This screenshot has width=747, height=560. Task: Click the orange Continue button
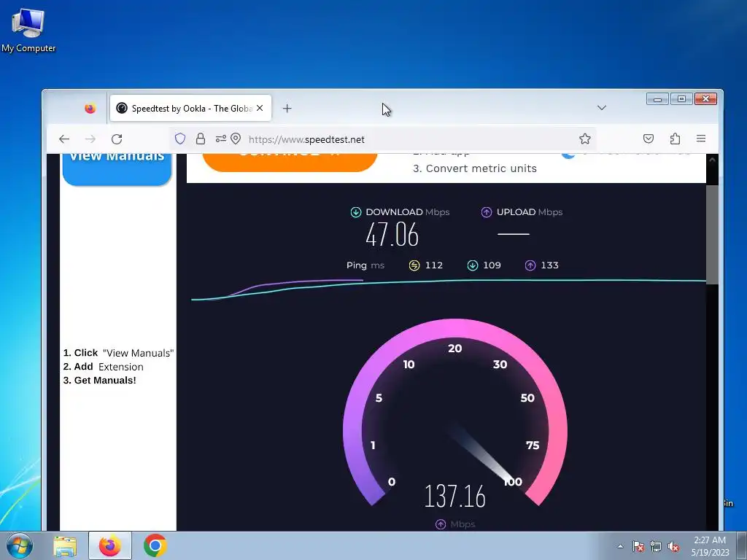[x=290, y=162]
